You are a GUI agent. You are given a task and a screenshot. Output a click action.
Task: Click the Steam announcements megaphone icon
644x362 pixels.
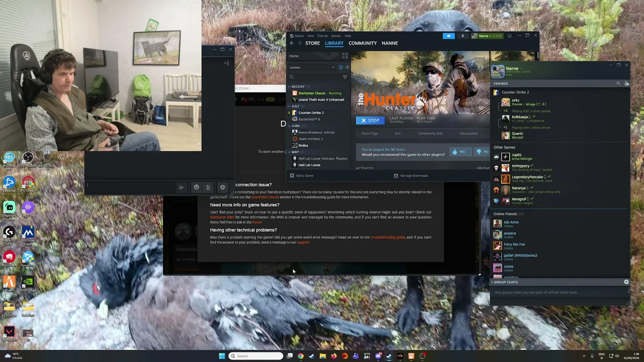tap(448, 36)
